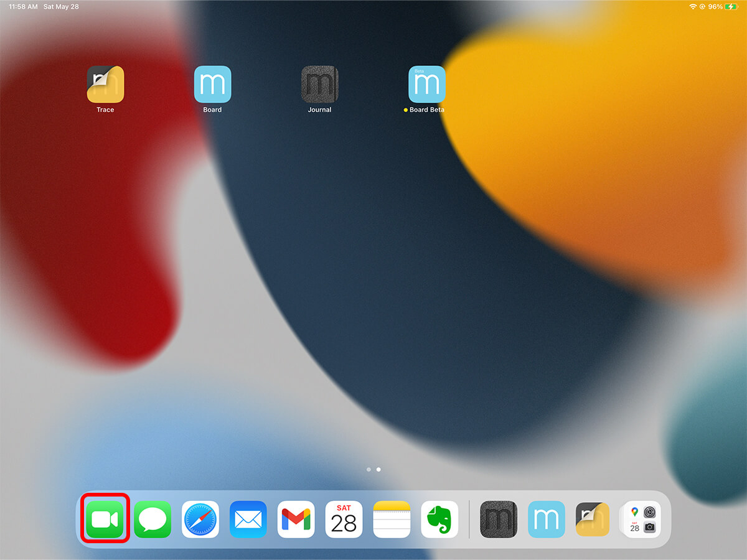Image resolution: width=747 pixels, height=560 pixels.
Task: Tap the Wi-Fi icon in status bar
Action: click(x=693, y=7)
